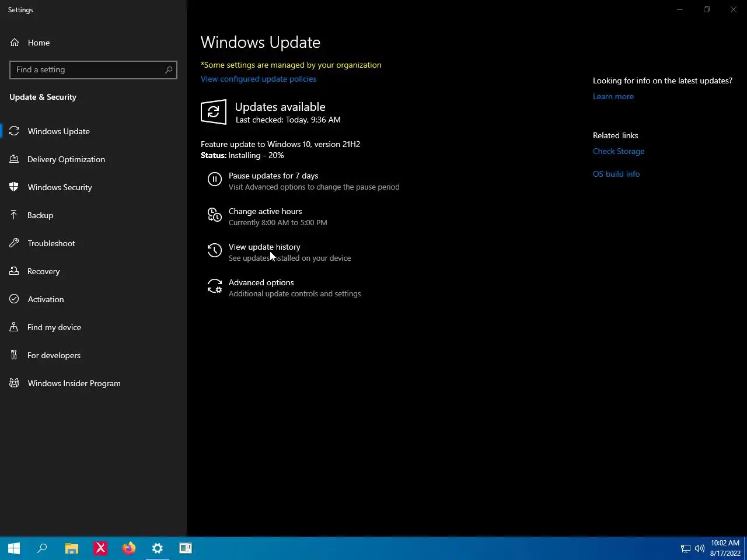Open the Check Storage link

point(619,151)
